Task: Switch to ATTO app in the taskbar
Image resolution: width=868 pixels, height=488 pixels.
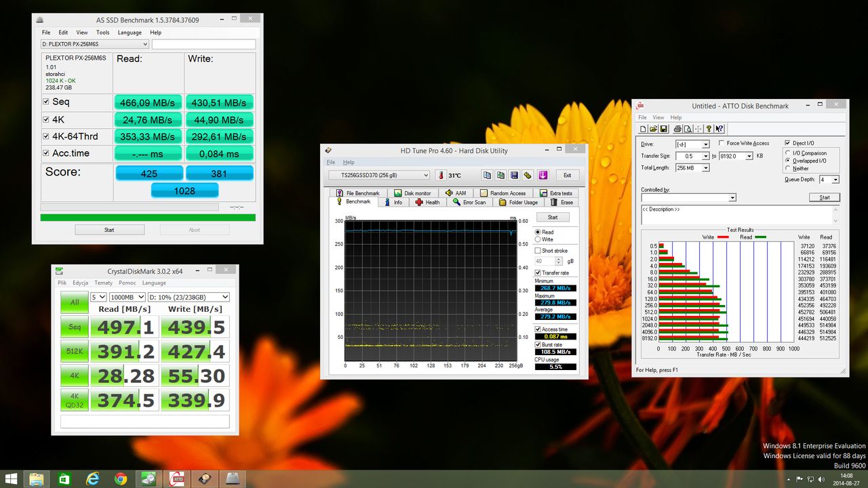Action: [176, 479]
